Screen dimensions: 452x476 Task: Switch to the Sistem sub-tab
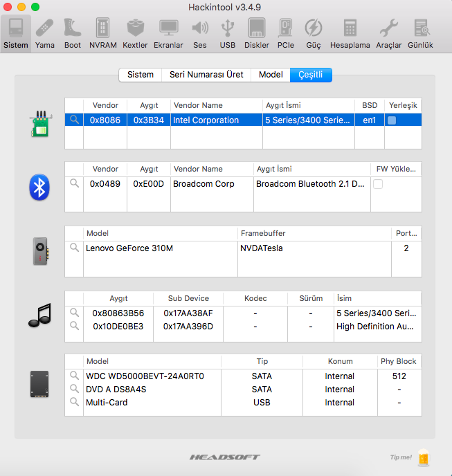[141, 75]
